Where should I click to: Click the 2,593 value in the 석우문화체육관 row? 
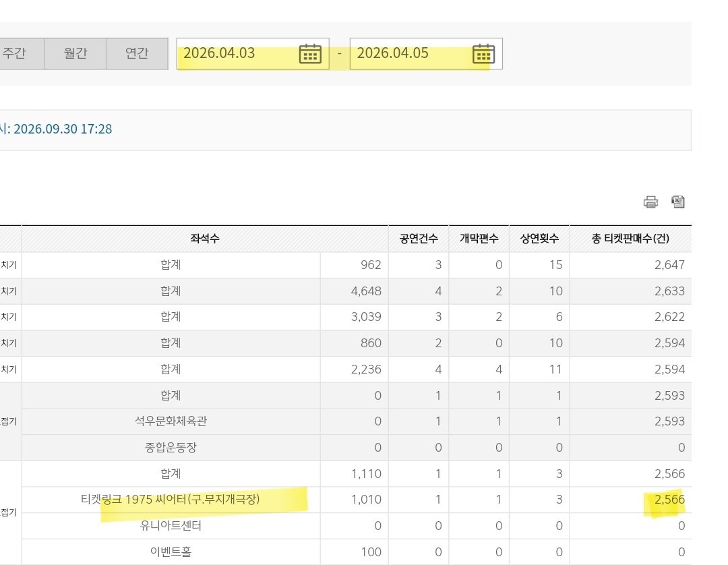(669, 421)
